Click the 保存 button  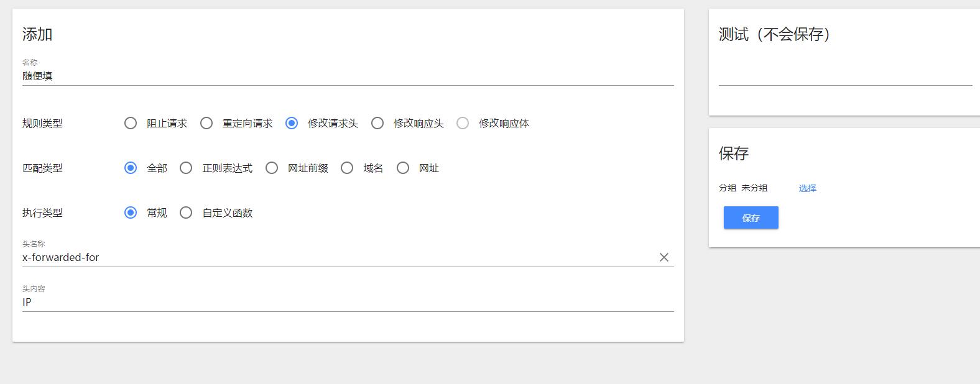[x=751, y=218]
